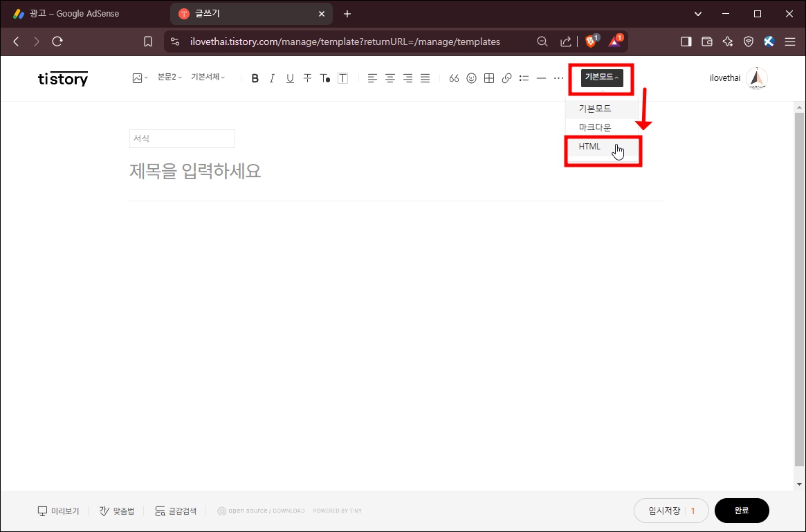Underline the selected text

click(290, 77)
